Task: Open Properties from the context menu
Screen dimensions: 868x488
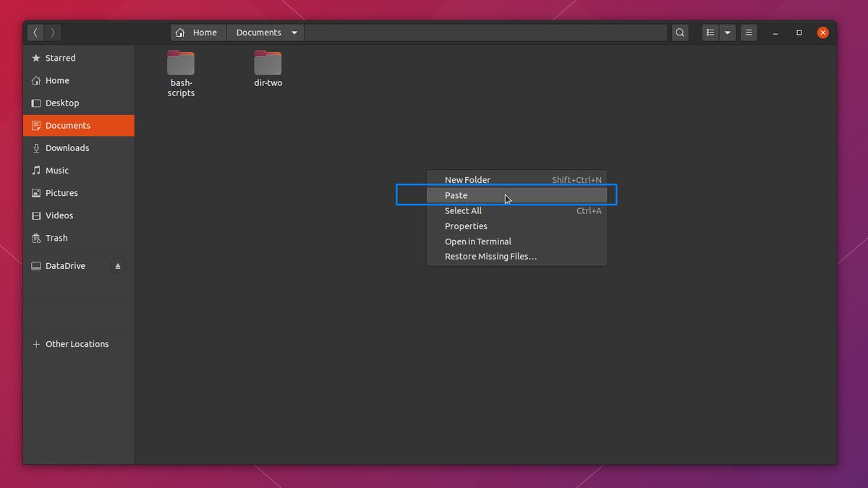Action: point(465,226)
